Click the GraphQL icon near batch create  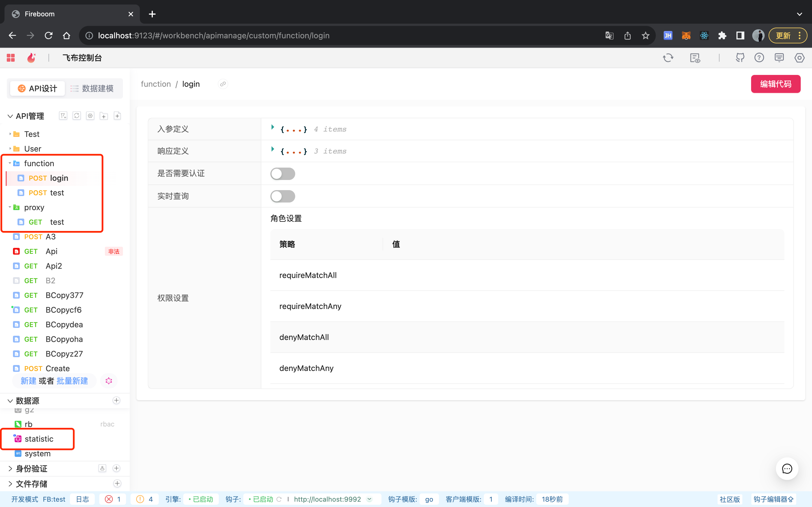tap(109, 381)
